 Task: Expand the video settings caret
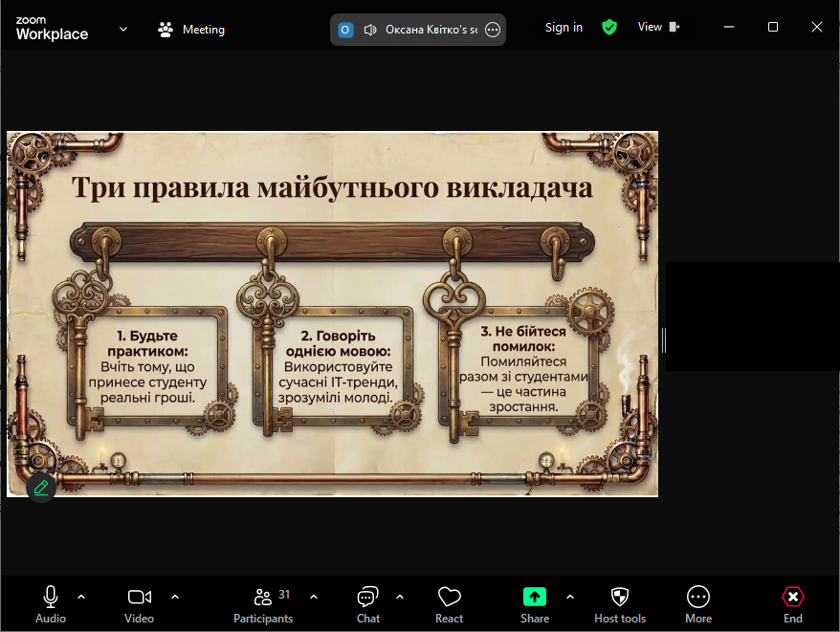(175, 597)
